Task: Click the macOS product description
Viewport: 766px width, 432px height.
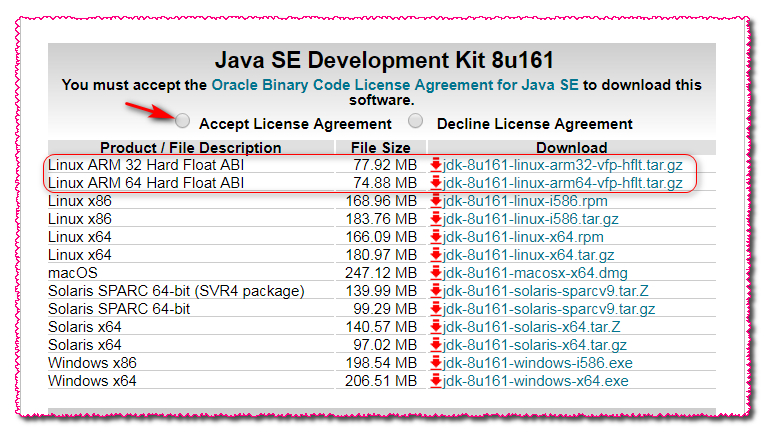Action: (73, 273)
